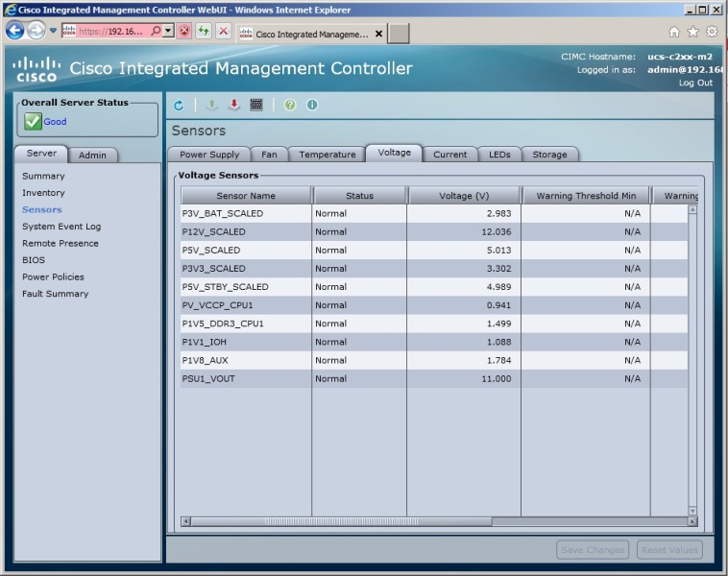The height and width of the screenshot is (576, 728).
Task: Click the Good overall server status link
Action: [x=55, y=122]
